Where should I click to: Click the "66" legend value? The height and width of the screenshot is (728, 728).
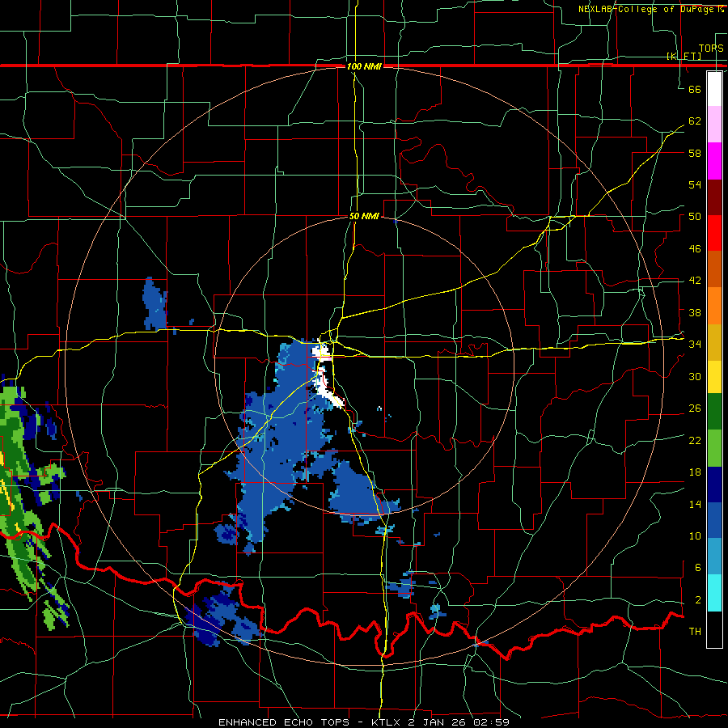coord(695,89)
